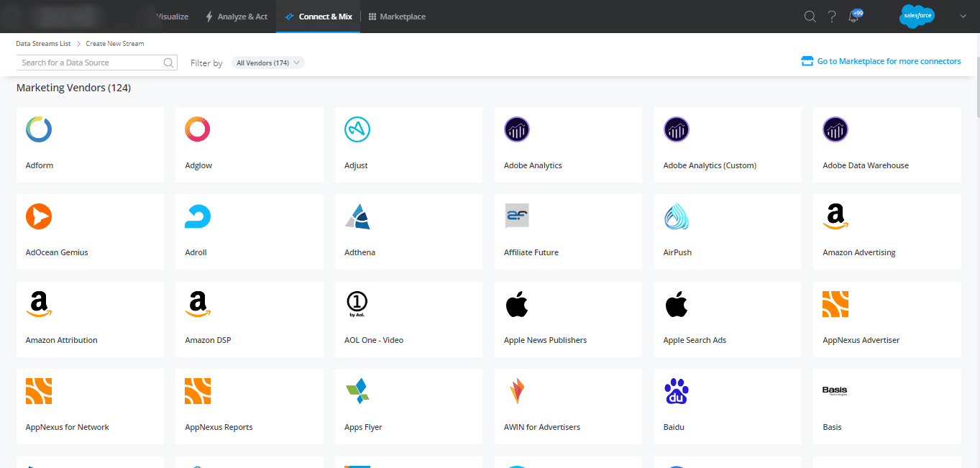Image resolution: width=980 pixels, height=468 pixels.
Task: Click the Baidu paw logo
Action: click(677, 391)
